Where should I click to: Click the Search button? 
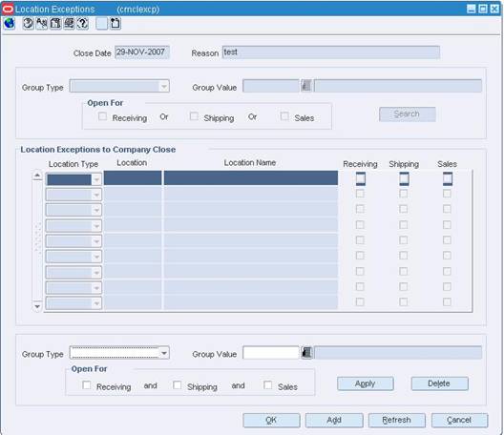point(408,114)
